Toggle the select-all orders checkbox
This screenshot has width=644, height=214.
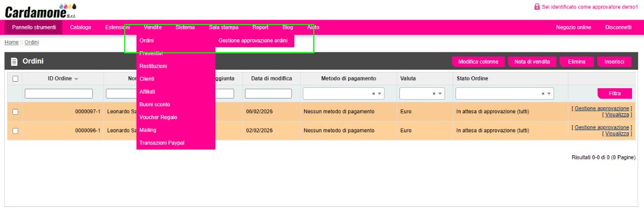pyautogui.click(x=15, y=78)
